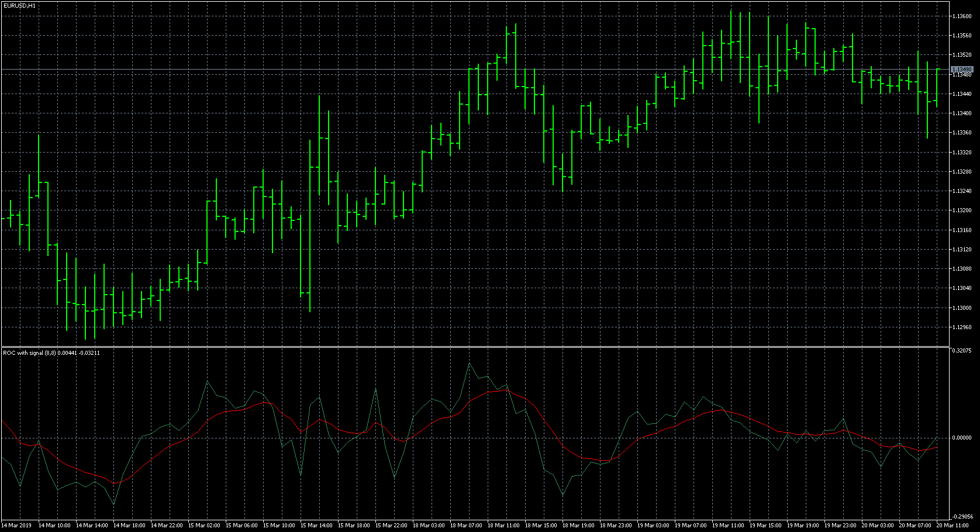The image size is (980, 532).
Task: Click the 1.13120 price scale label
Action: click(x=962, y=250)
